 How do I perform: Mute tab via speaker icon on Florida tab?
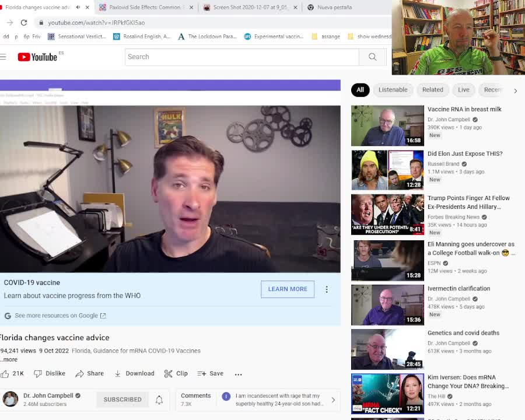(x=78, y=7)
